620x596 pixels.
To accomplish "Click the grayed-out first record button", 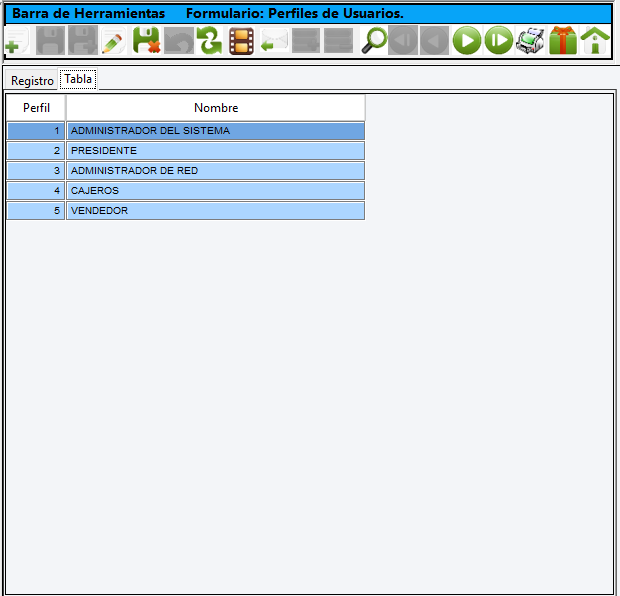I will [403, 40].
